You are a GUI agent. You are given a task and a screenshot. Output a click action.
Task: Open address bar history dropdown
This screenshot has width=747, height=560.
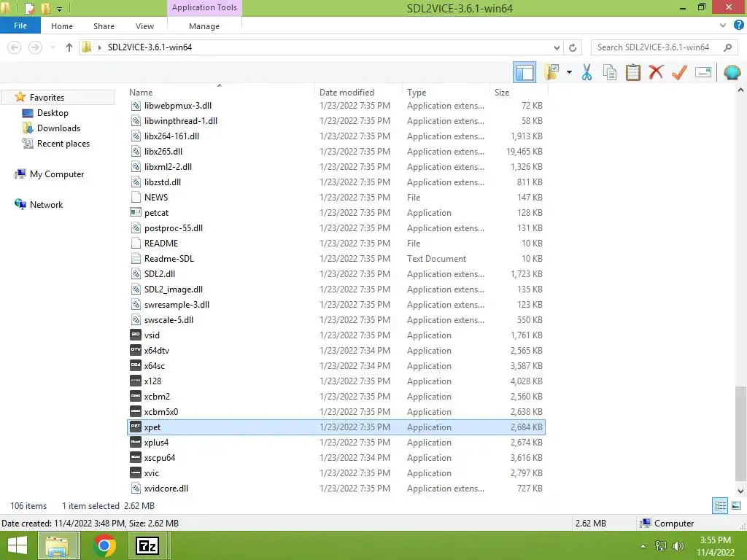557,47
